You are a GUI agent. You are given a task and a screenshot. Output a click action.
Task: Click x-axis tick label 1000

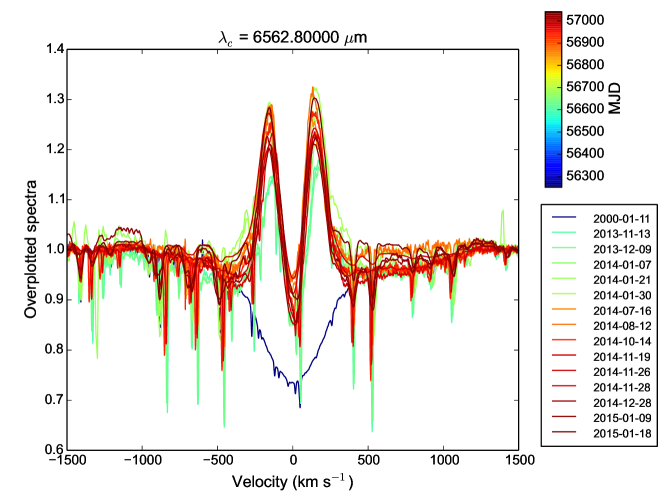tap(443, 460)
